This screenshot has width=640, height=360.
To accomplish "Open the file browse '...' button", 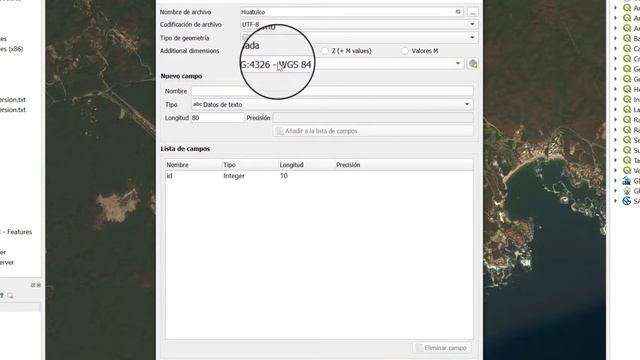I will coord(473,12).
